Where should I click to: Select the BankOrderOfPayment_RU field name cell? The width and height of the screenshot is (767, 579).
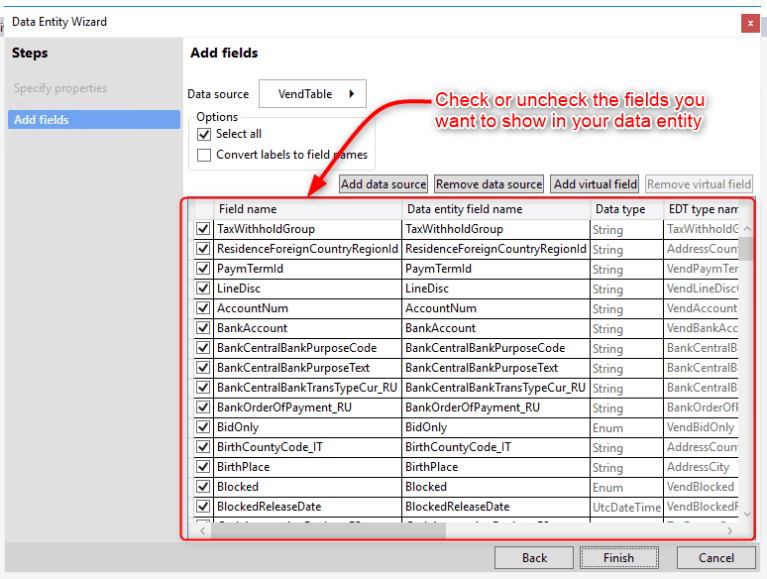pos(308,407)
